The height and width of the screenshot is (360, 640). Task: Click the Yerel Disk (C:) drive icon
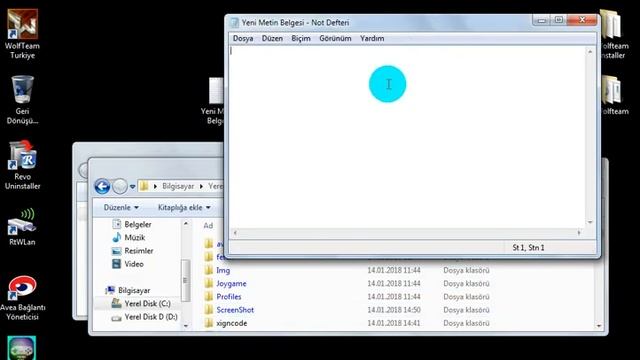click(116, 303)
